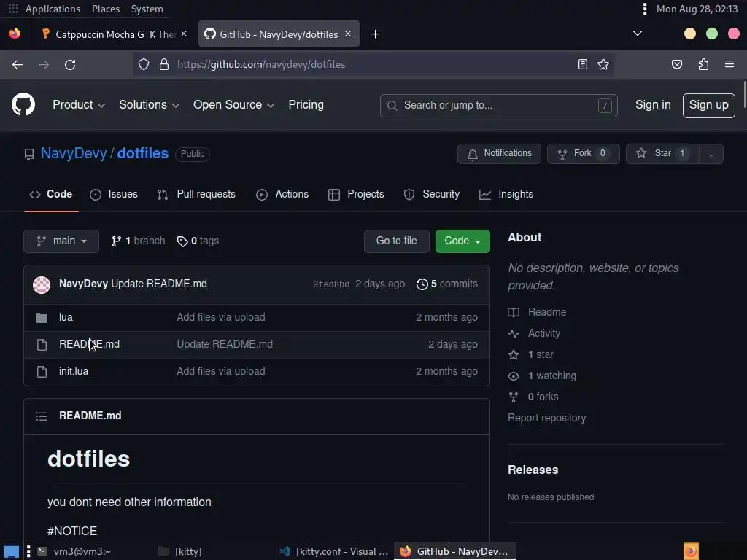Open the dotfiles repository name link

coord(142,153)
